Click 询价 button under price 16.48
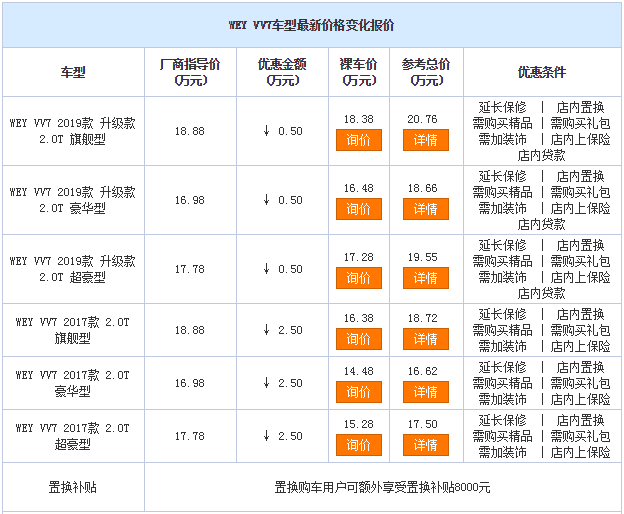This screenshot has width=624, height=514. pos(359,209)
